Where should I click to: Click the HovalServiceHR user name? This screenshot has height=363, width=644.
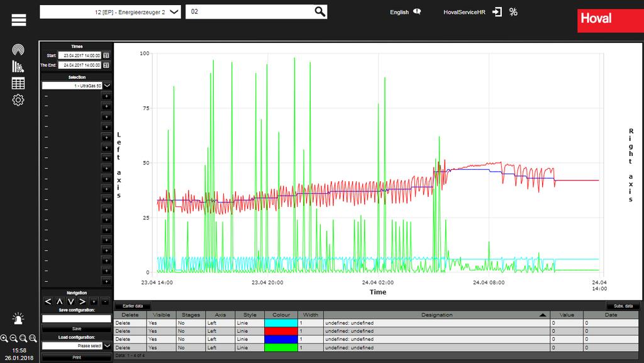[x=464, y=12]
